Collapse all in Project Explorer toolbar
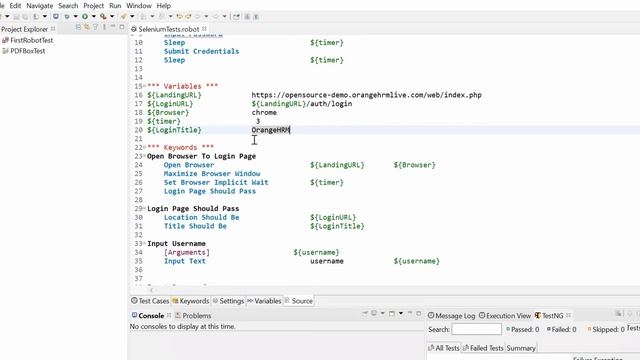The image size is (640, 360). point(78,27)
